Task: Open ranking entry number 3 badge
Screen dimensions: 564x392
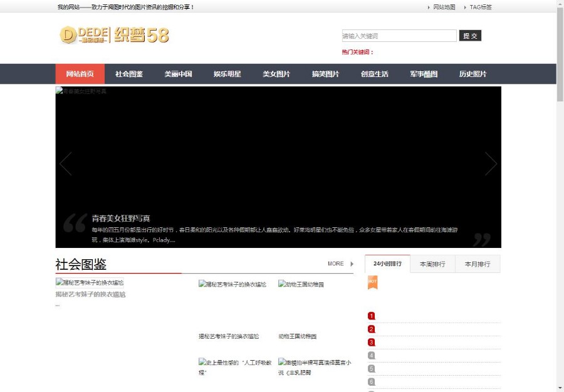Action: [372, 343]
